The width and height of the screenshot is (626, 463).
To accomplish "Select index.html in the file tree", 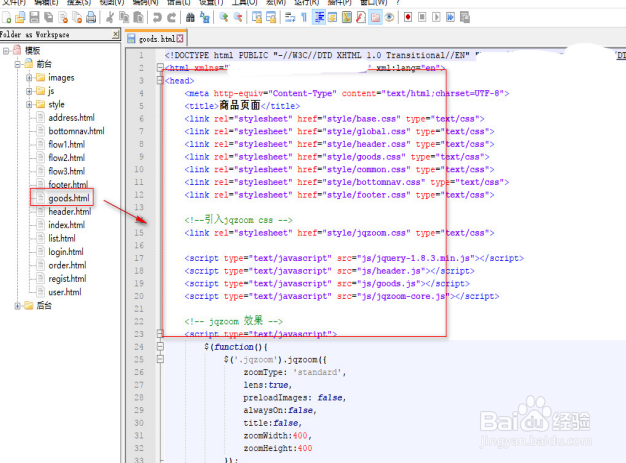I will (x=67, y=225).
